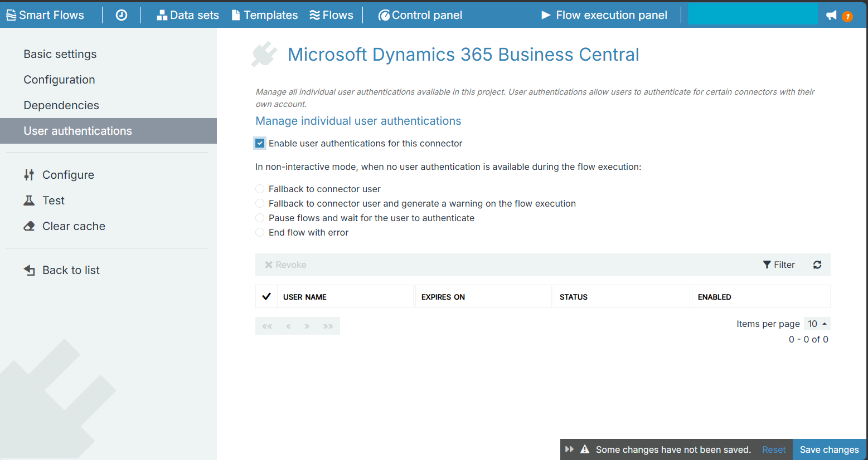Click the Clear cache eraser icon
868x460 pixels.
pos(29,226)
